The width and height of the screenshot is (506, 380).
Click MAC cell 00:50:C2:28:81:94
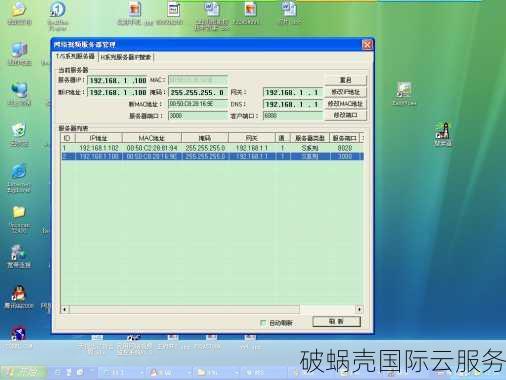152,148
